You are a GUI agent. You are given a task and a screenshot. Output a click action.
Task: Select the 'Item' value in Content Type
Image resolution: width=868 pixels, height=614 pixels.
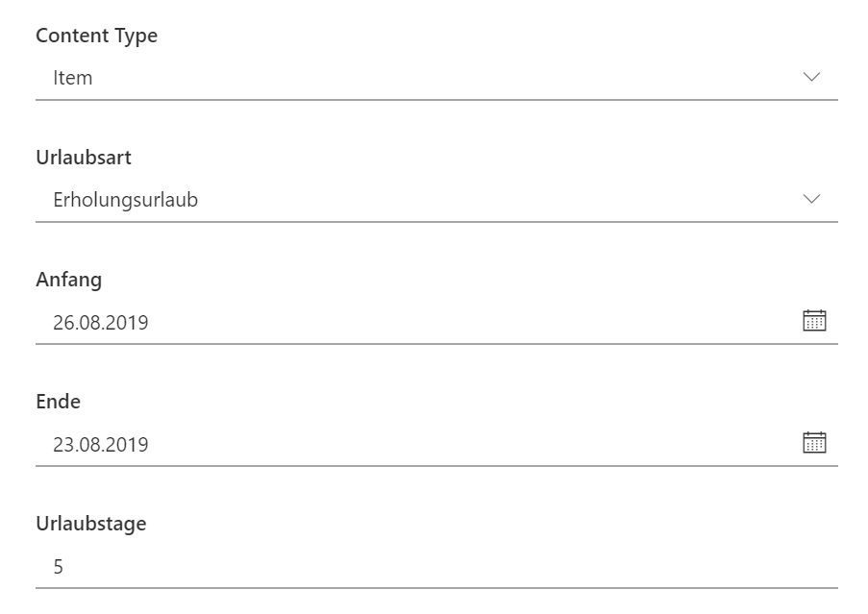click(73, 78)
